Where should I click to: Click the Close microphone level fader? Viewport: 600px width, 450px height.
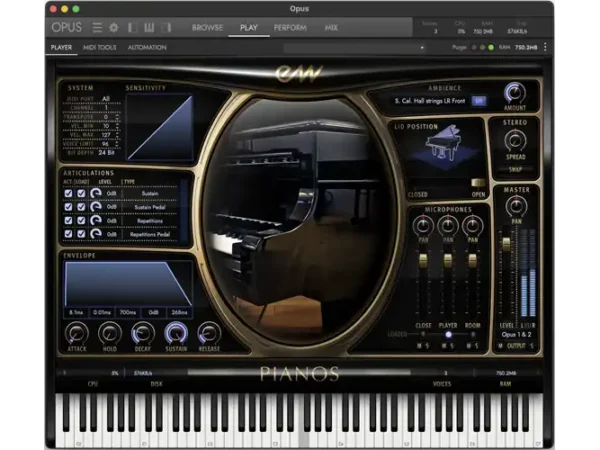tap(423, 260)
